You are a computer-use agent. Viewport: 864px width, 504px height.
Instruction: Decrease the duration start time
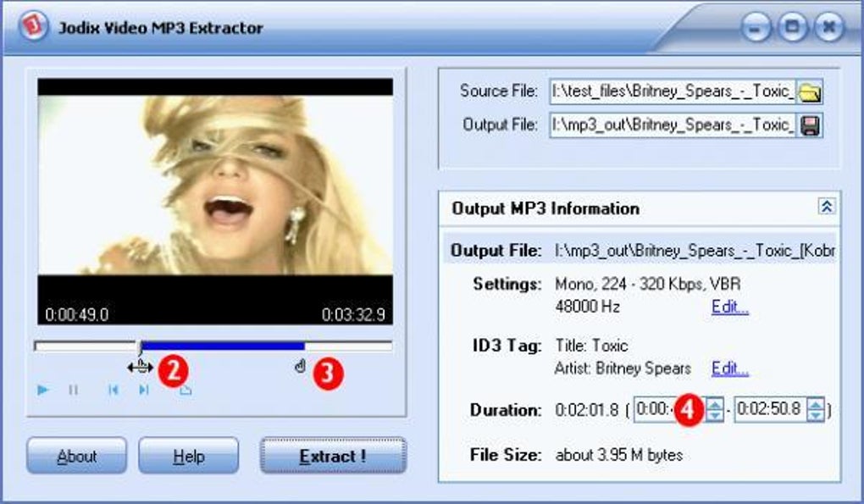(714, 415)
